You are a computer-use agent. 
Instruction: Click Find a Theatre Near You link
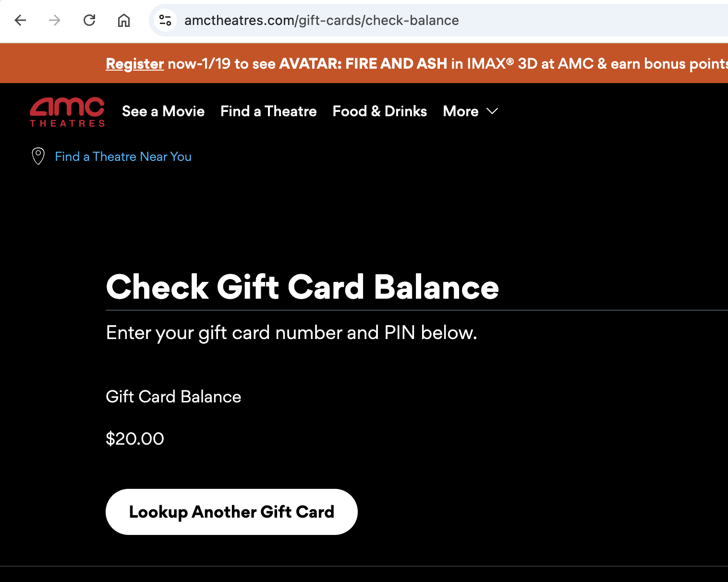coord(123,157)
